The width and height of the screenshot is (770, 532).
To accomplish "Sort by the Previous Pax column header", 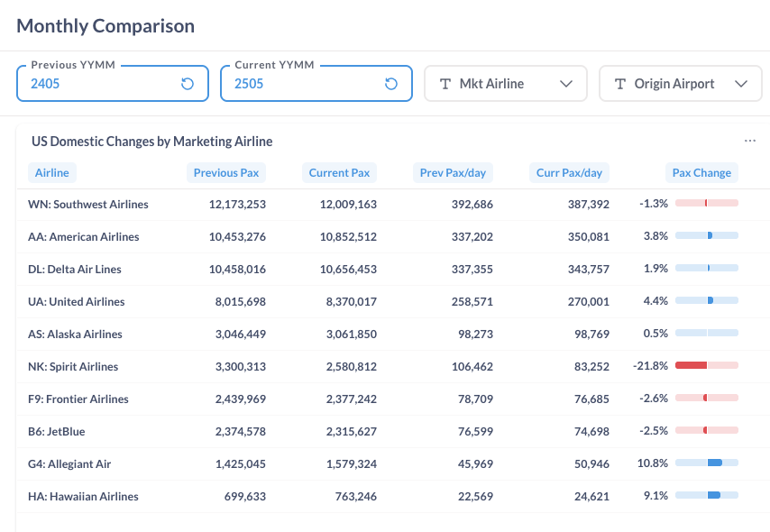I will [x=226, y=173].
